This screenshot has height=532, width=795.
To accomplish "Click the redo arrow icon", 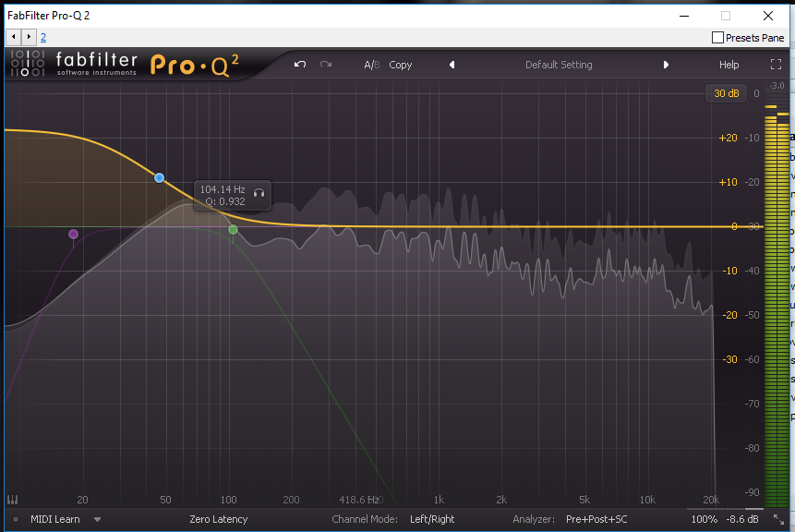I will click(x=326, y=65).
